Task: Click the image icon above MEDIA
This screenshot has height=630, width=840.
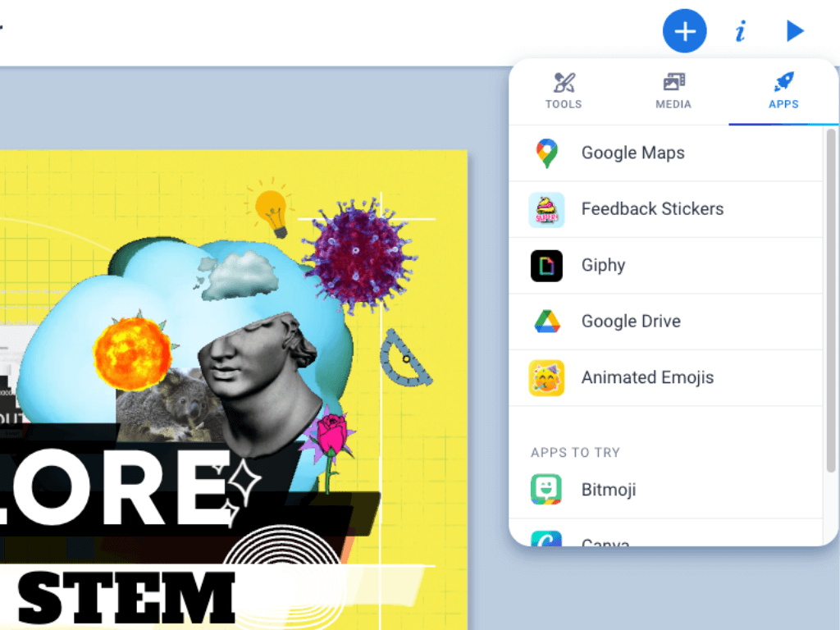Action: click(x=673, y=82)
